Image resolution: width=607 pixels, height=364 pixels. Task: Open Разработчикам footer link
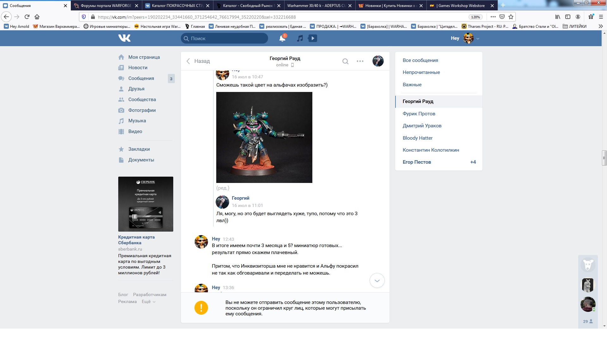click(150, 294)
